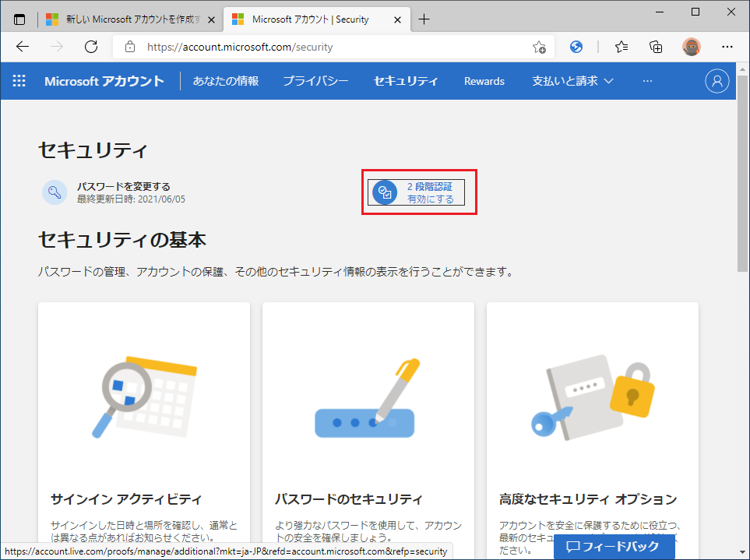Show more navigation items via ellipsis
750x560 pixels.
point(647,81)
